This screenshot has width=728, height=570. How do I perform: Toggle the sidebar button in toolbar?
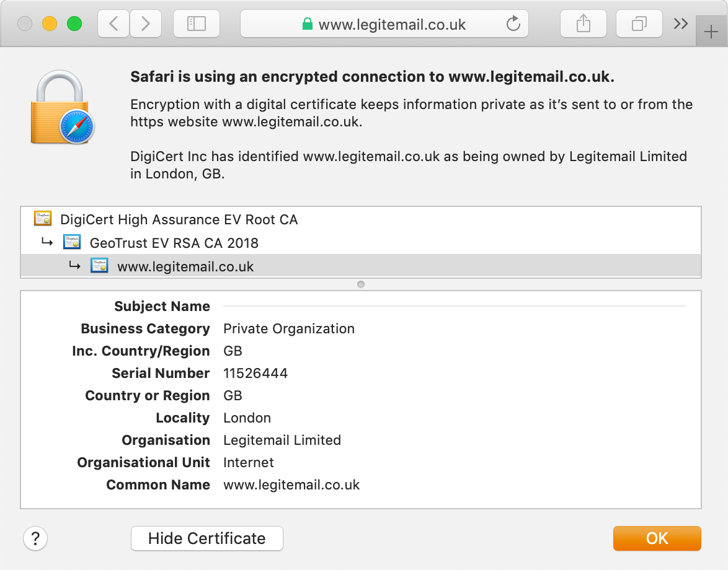[197, 24]
